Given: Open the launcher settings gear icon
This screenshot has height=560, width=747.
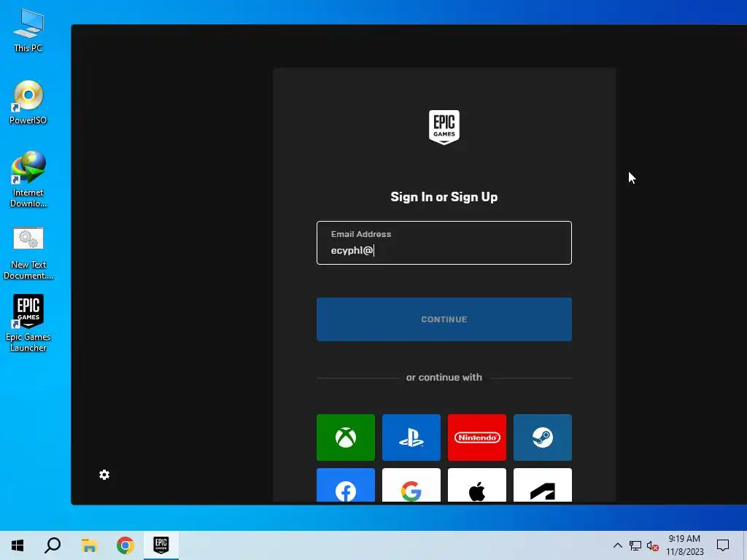Looking at the screenshot, I should coord(104,475).
